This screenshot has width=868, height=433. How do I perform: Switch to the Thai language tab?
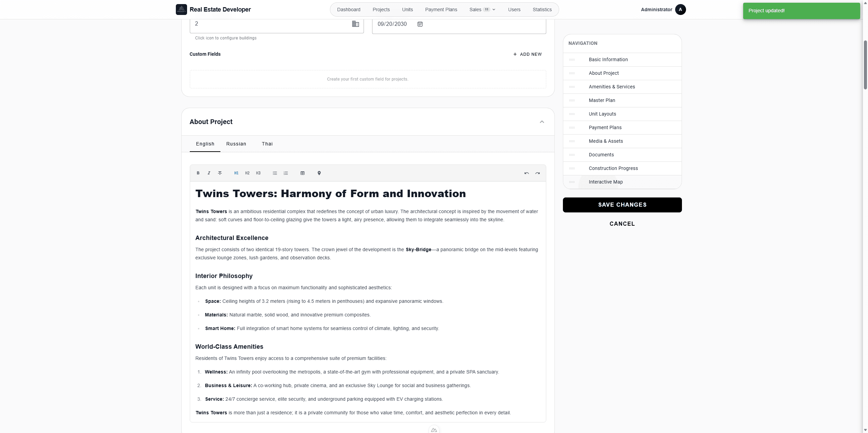coord(267,144)
